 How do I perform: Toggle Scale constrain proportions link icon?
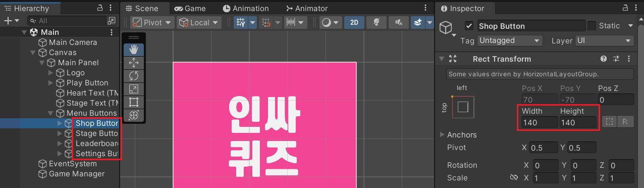coord(514,178)
